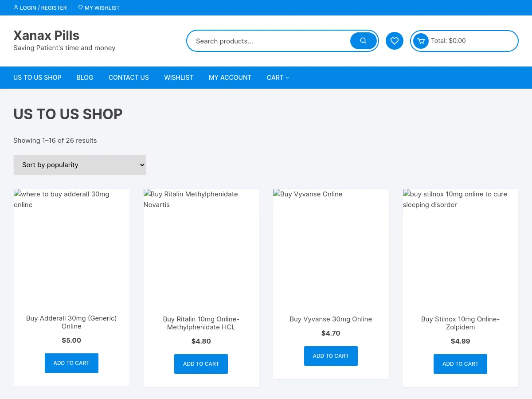The height and width of the screenshot is (399, 532).
Task: Go to Contact Us page
Action: (x=129, y=78)
